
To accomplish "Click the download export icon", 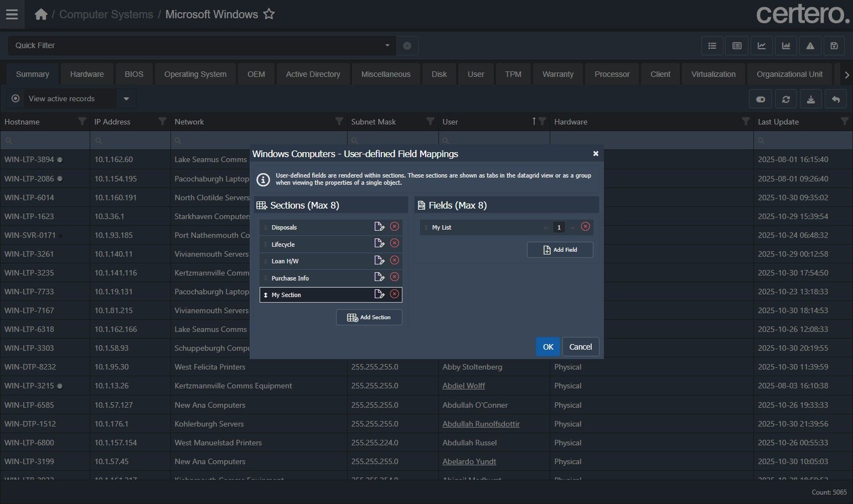I will point(810,100).
